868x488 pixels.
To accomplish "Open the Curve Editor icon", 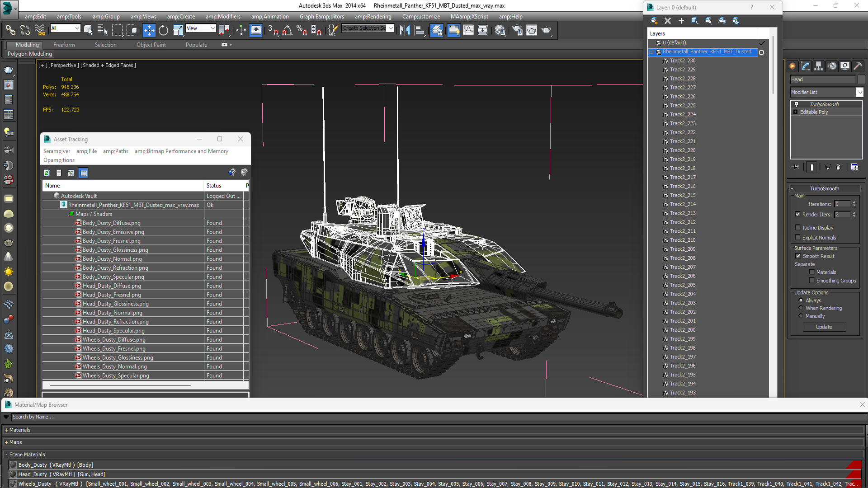I will click(468, 30).
